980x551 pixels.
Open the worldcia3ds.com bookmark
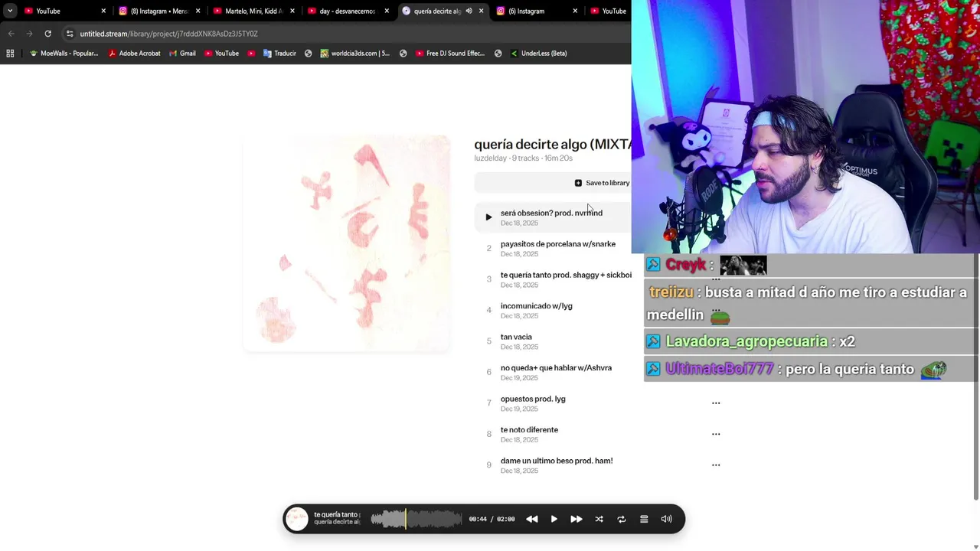click(x=354, y=54)
